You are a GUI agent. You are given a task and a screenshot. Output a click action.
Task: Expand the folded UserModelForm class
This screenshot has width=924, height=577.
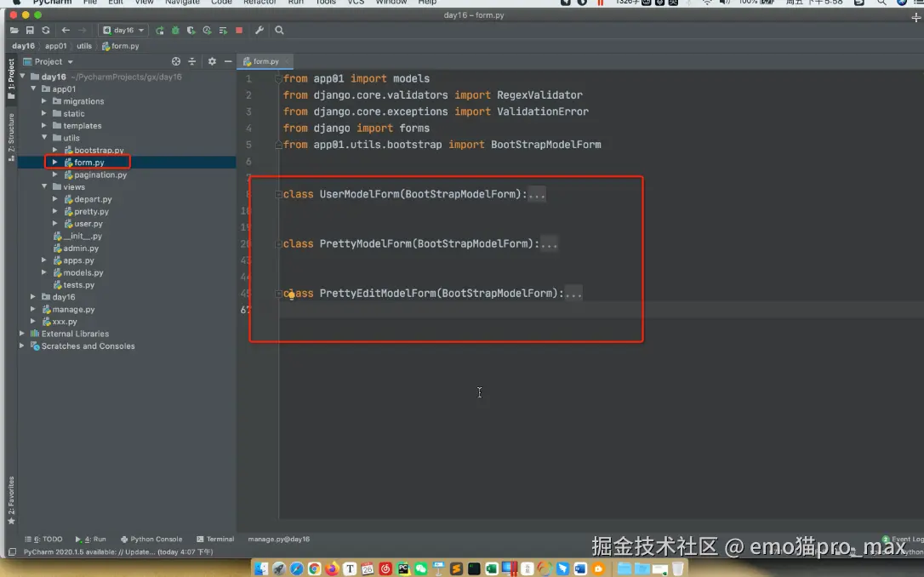[278, 194]
